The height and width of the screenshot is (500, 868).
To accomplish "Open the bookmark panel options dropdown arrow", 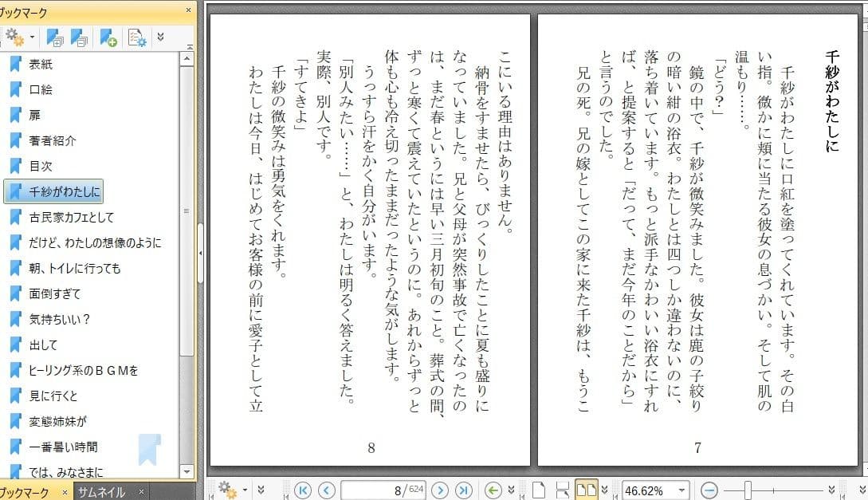I will point(32,37).
